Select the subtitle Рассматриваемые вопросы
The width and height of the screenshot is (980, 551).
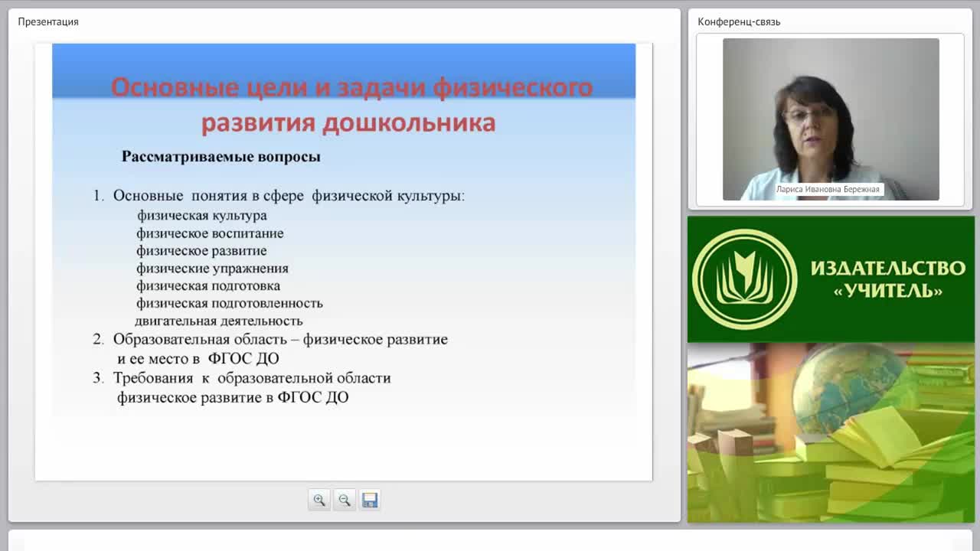pyautogui.click(x=220, y=157)
